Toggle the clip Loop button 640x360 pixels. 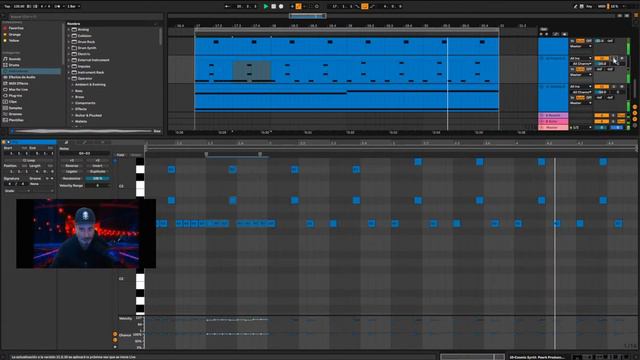tap(29, 160)
